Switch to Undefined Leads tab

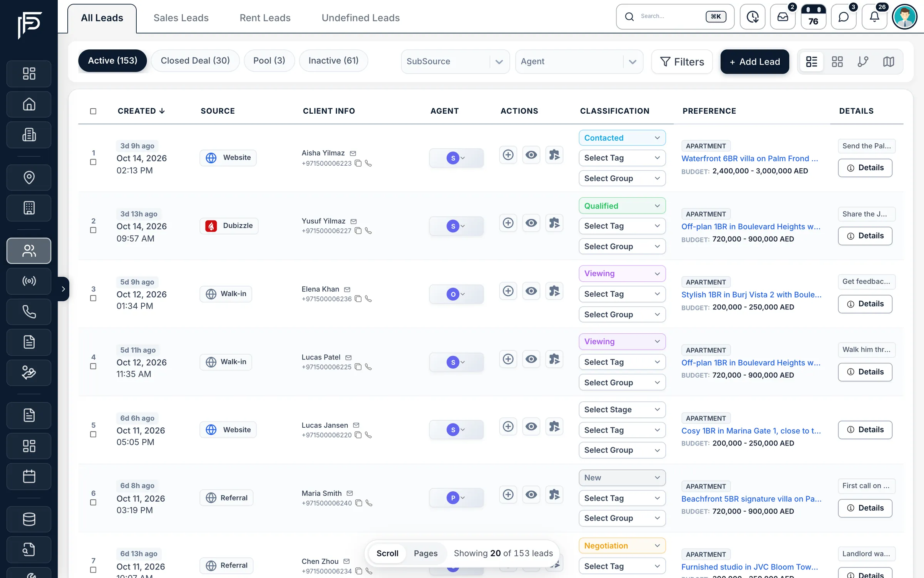point(361,18)
